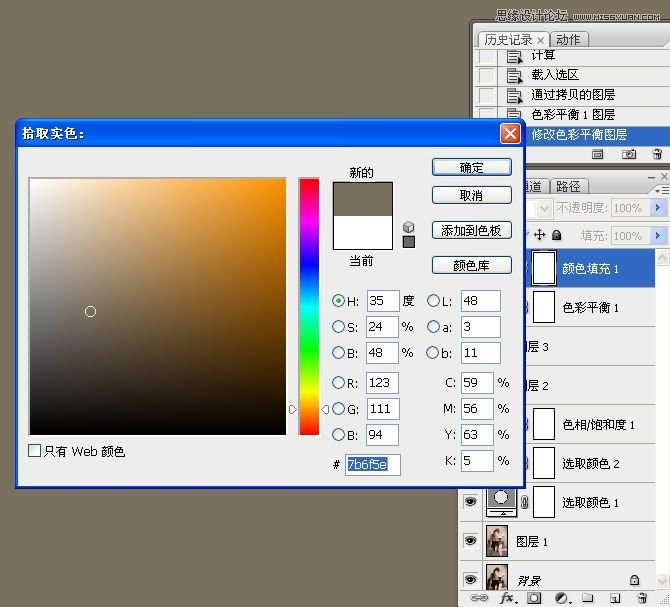Click the new snapshot camera icon

click(629, 154)
